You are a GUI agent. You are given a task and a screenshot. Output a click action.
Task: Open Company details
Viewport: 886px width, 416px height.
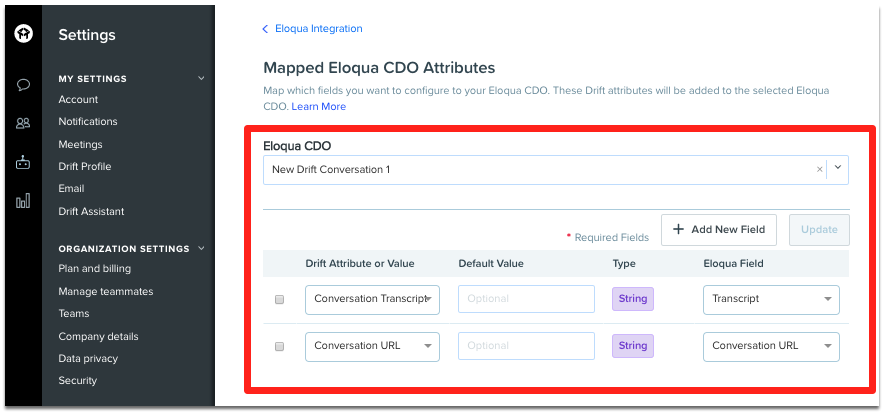pos(98,336)
